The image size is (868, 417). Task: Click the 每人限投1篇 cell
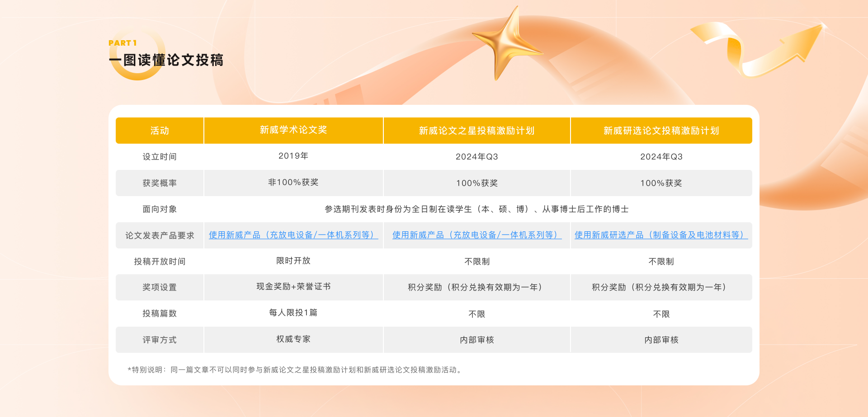(293, 313)
